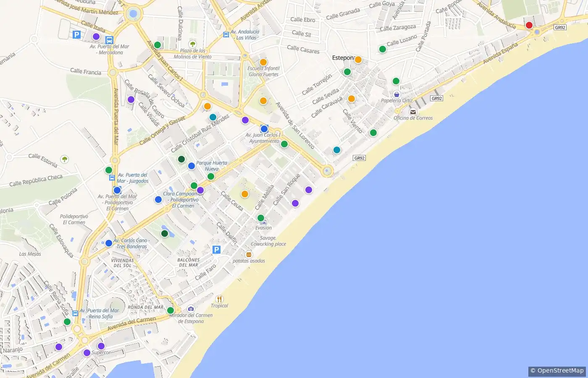Viewport: 588px width, 378px height.
Task: Select the Savage. Coworking place label
Action: pos(268,241)
